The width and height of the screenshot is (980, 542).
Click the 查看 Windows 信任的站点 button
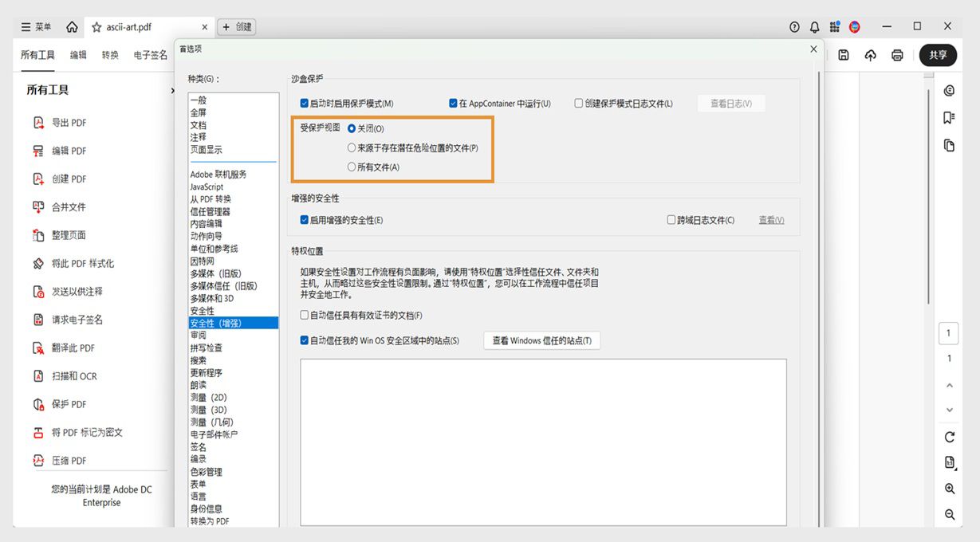pyautogui.click(x=541, y=340)
